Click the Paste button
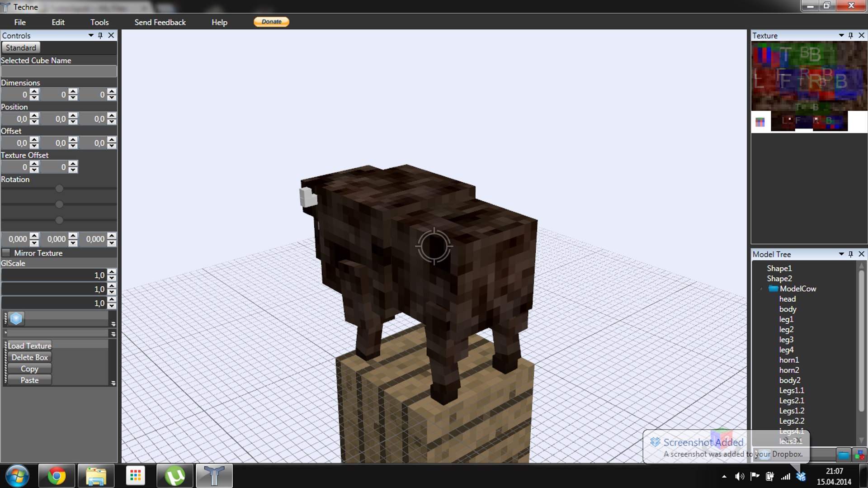 click(29, 380)
